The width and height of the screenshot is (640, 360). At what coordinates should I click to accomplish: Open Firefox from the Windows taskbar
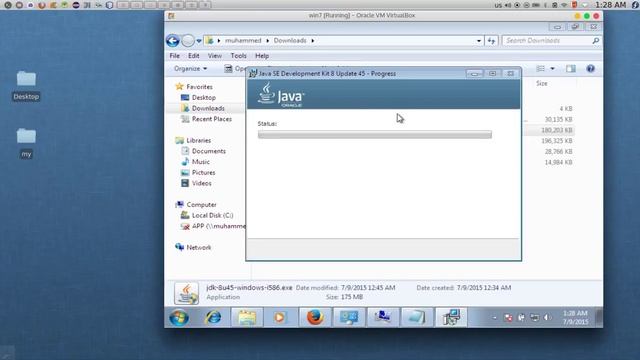(315, 317)
